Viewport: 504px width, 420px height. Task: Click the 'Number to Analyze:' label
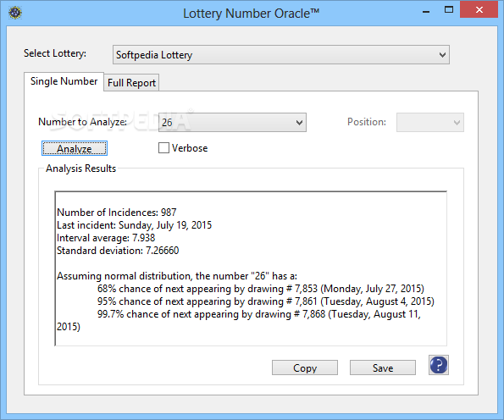[x=83, y=122]
